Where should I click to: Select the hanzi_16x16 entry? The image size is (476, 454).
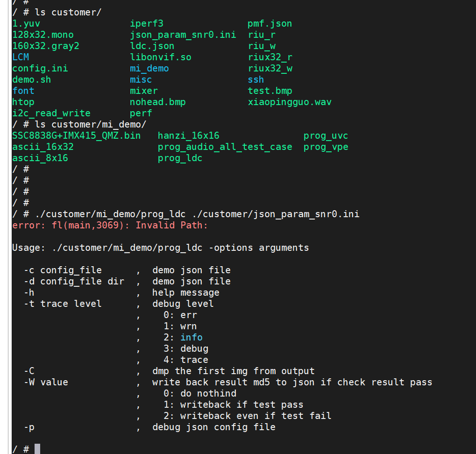coord(188,136)
